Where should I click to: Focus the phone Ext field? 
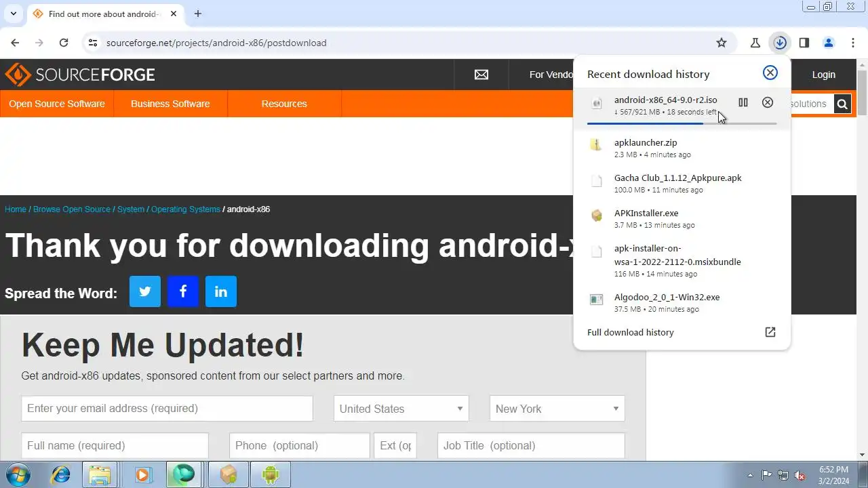point(395,446)
